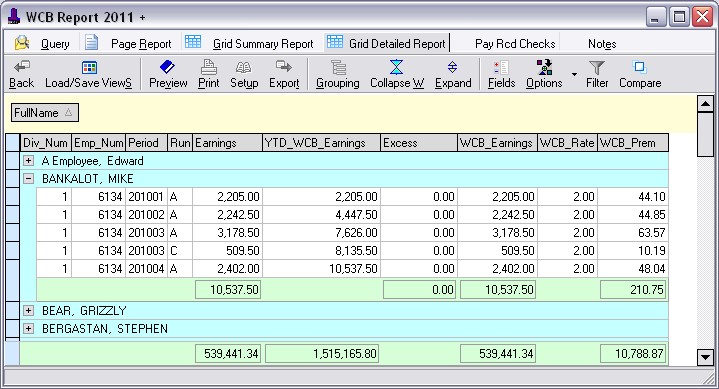The image size is (719, 389).
Task: Expand all groups with Expand
Action: pos(453,74)
